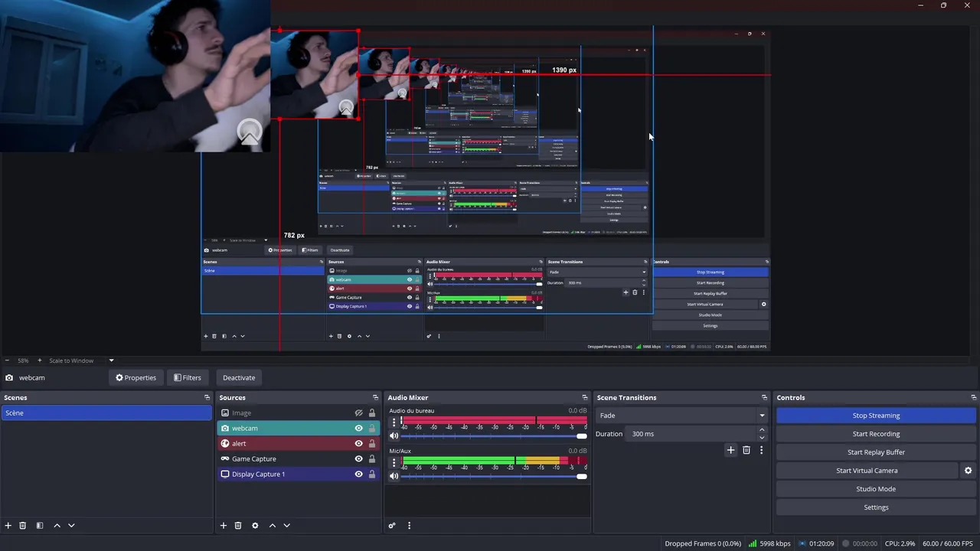Viewport: 980px width, 551px height.
Task: Open Settings from Controls panel
Action: click(876, 507)
